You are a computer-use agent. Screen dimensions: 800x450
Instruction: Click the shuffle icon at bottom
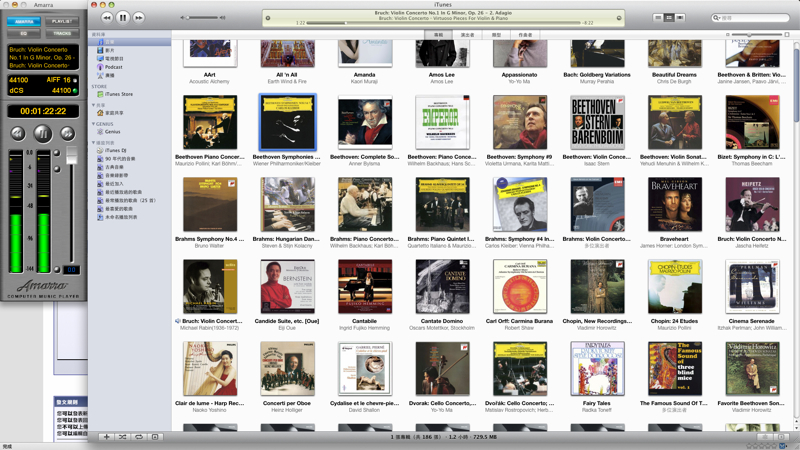[x=122, y=437]
